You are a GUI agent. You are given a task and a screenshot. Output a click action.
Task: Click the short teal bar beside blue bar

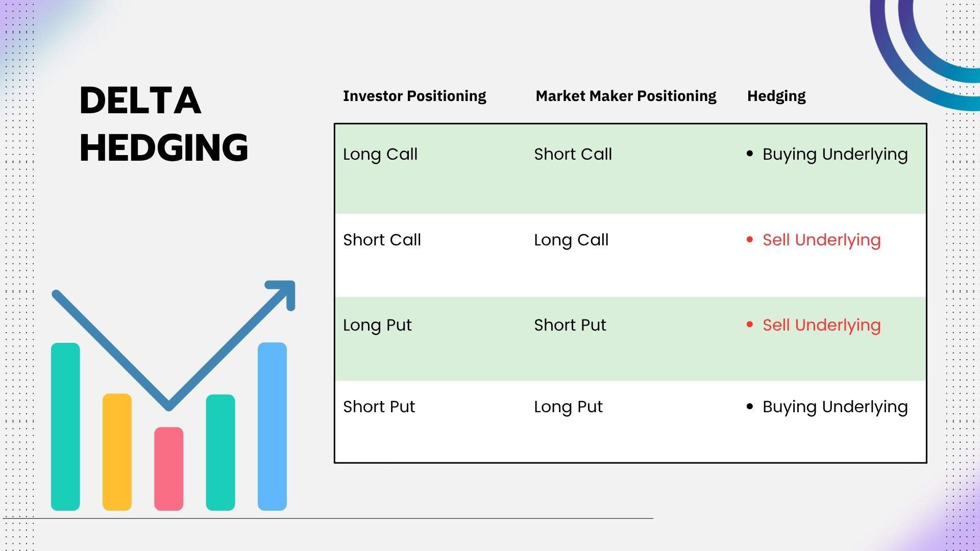220,452
